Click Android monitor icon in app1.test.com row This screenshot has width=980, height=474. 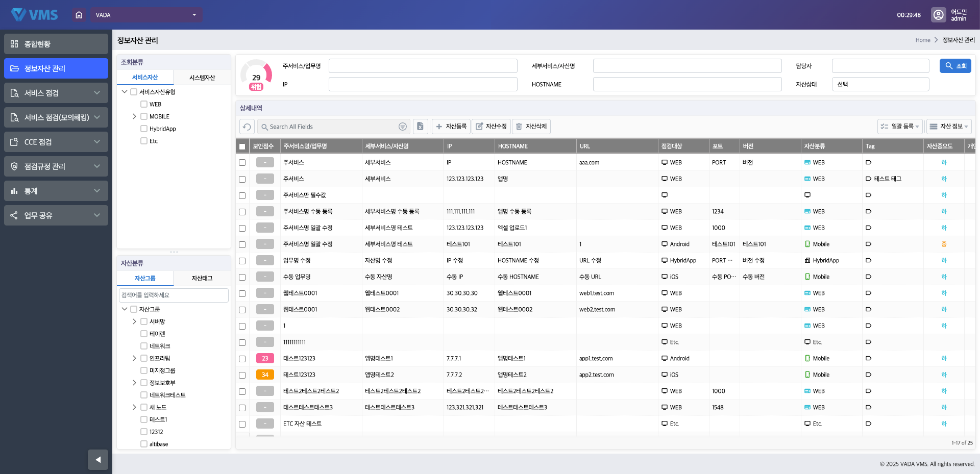665,358
